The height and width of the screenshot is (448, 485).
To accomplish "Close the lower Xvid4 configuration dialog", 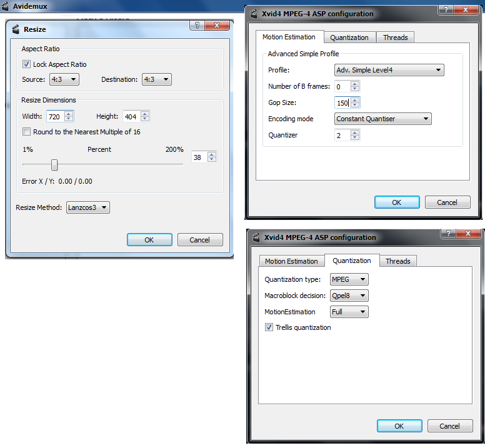I will (468, 234).
